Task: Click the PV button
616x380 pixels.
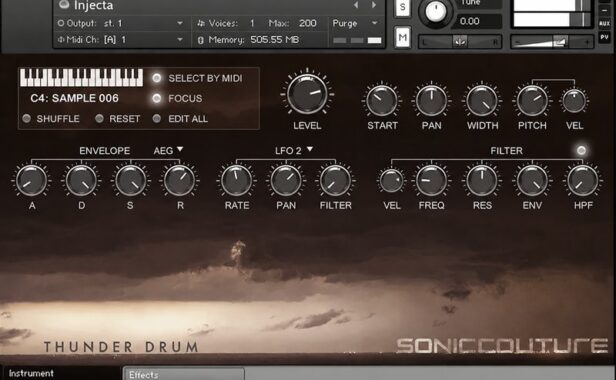Action: click(604, 37)
